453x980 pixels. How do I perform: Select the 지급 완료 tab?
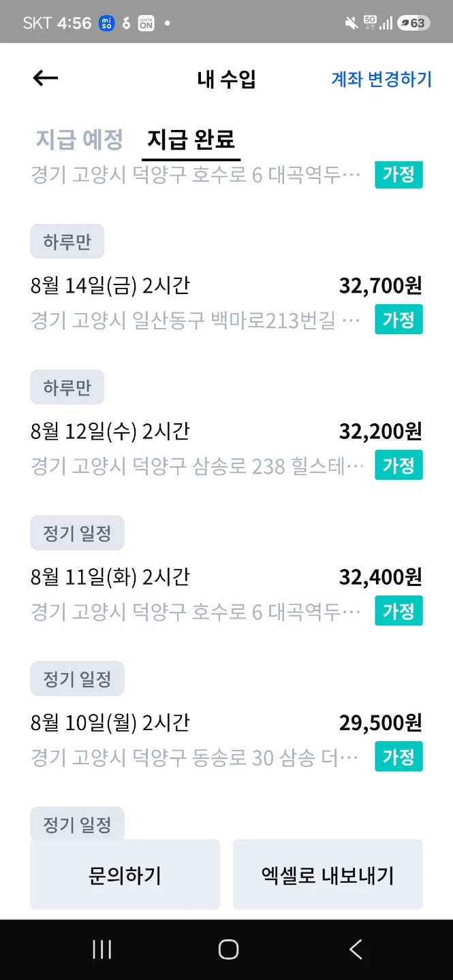click(x=191, y=139)
